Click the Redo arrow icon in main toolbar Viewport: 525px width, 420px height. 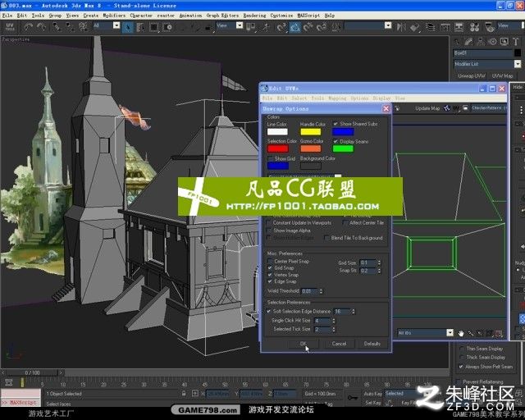point(42,27)
